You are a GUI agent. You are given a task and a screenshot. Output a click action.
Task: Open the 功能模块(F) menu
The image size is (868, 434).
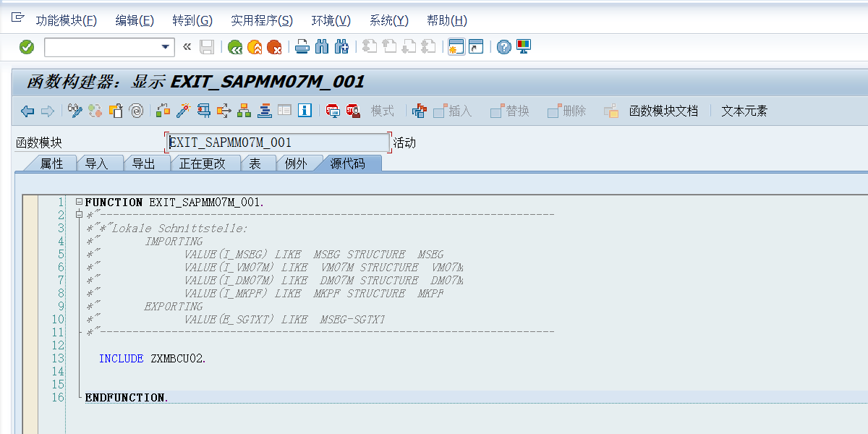[x=66, y=20]
